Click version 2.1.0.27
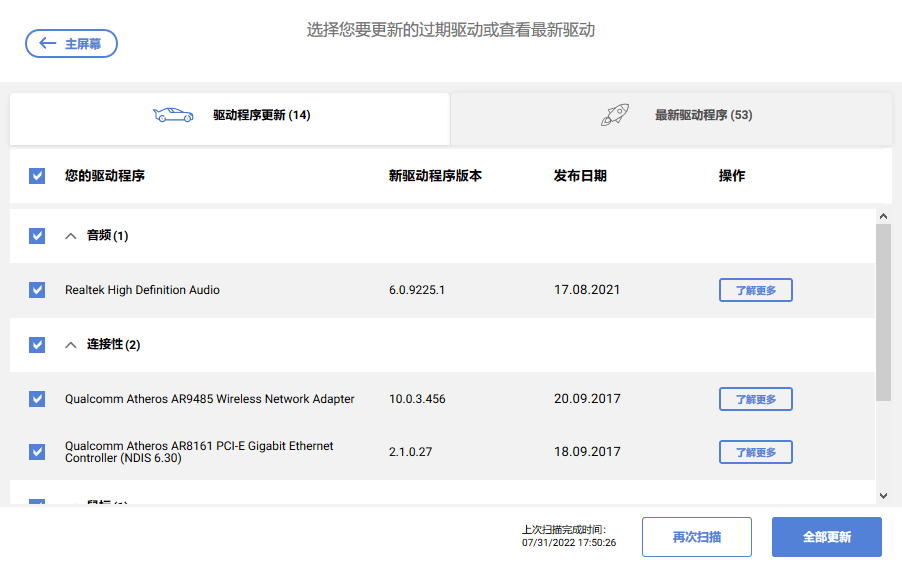Image resolution: width=902 pixels, height=567 pixels. (x=410, y=452)
